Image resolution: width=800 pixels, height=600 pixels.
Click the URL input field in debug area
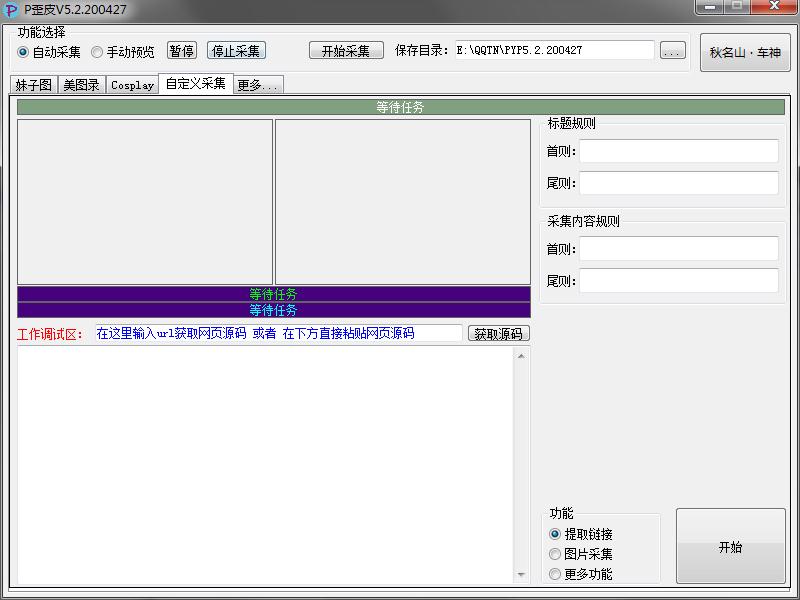(278, 333)
